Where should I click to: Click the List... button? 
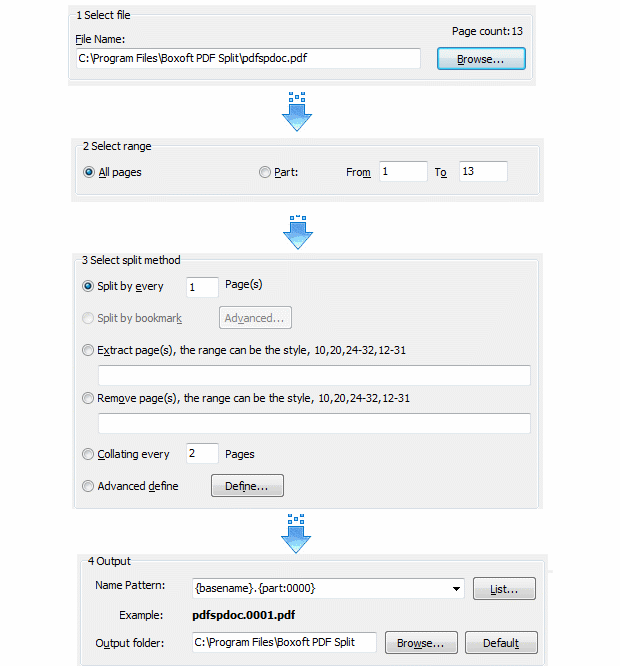pyautogui.click(x=504, y=589)
